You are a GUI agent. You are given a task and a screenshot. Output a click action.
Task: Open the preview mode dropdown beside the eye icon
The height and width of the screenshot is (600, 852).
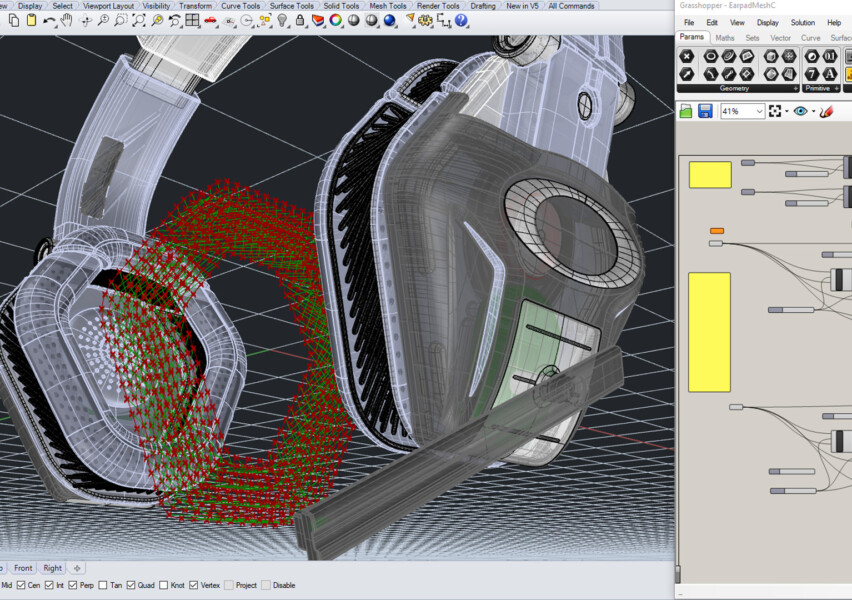coord(812,111)
